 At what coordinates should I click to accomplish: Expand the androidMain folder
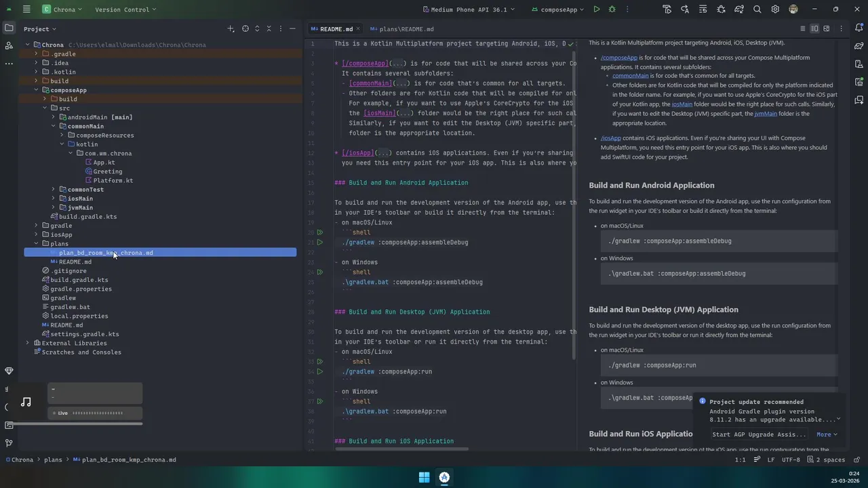coord(54,117)
